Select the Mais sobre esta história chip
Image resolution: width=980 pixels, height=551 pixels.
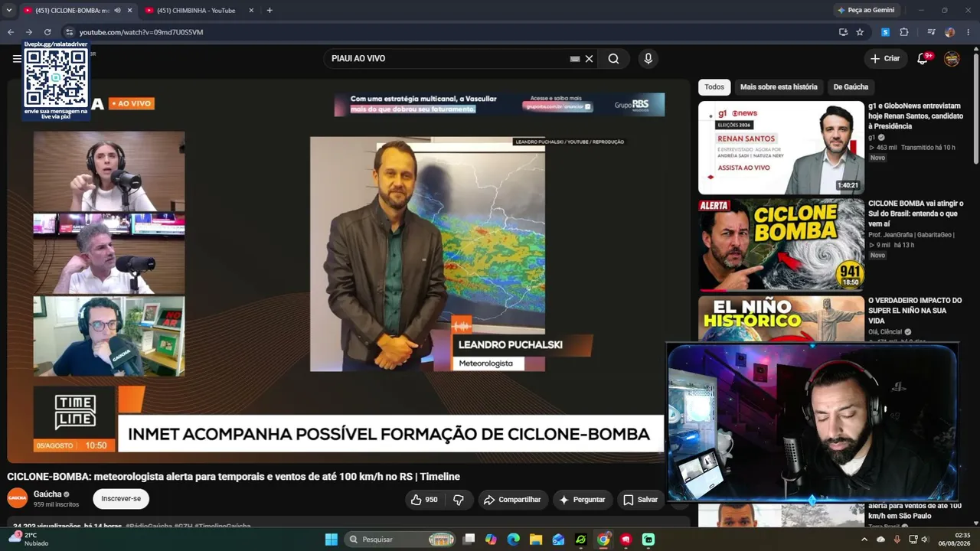coord(779,87)
